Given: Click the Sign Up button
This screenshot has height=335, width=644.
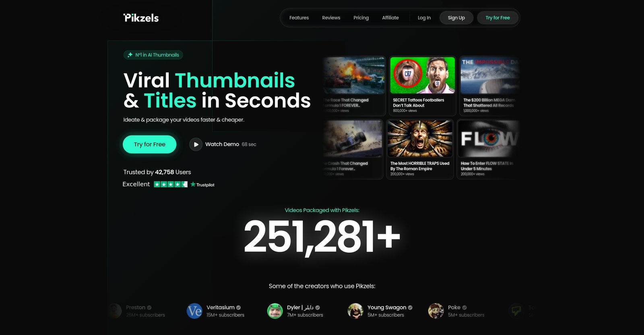Looking at the screenshot, I should tap(456, 18).
